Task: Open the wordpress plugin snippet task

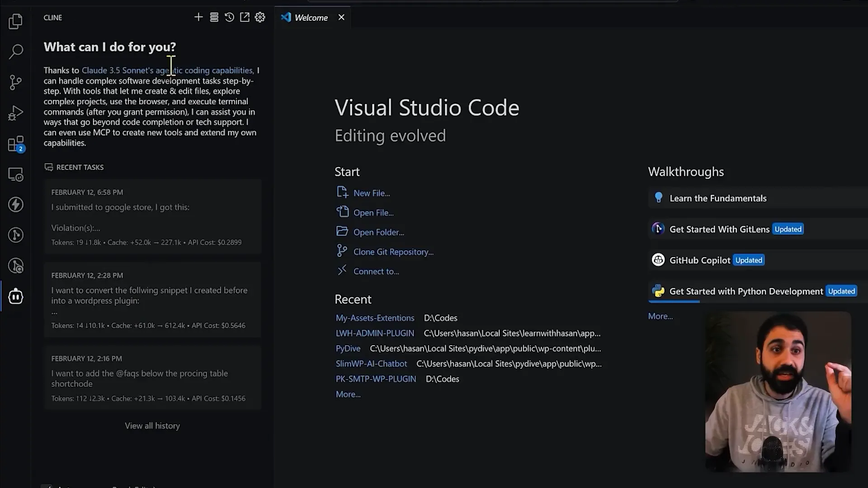Action: 153,300
